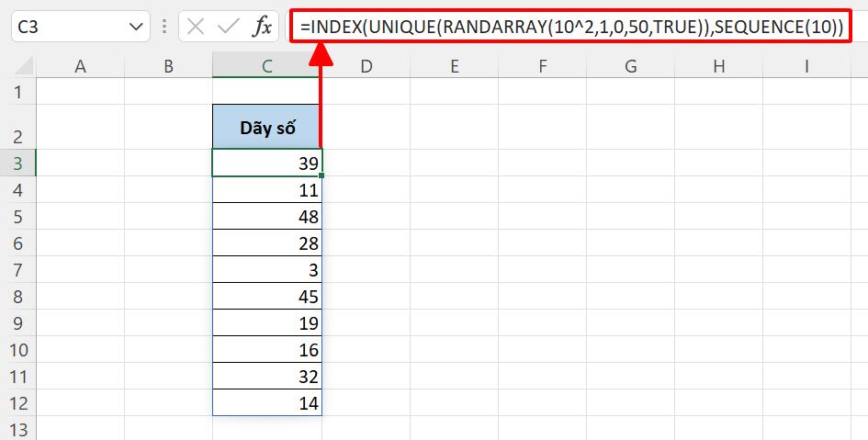
Task: Select row 1 header
Action: [18, 91]
